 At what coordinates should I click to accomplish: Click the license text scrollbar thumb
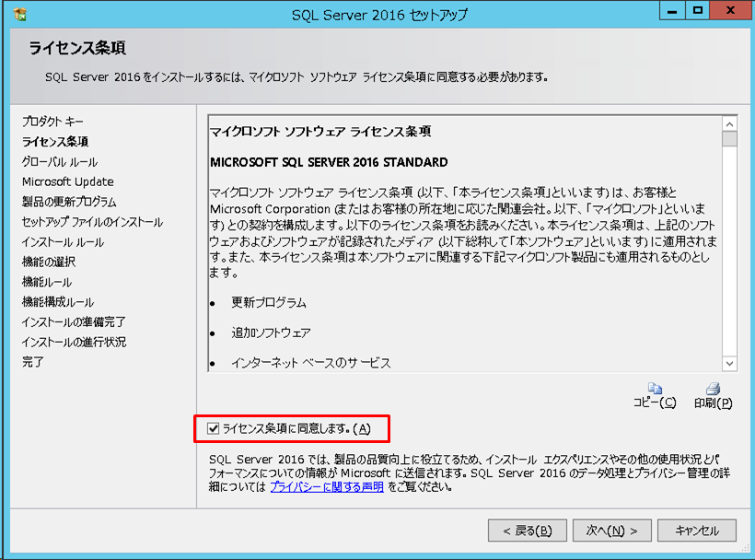(x=729, y=139)
